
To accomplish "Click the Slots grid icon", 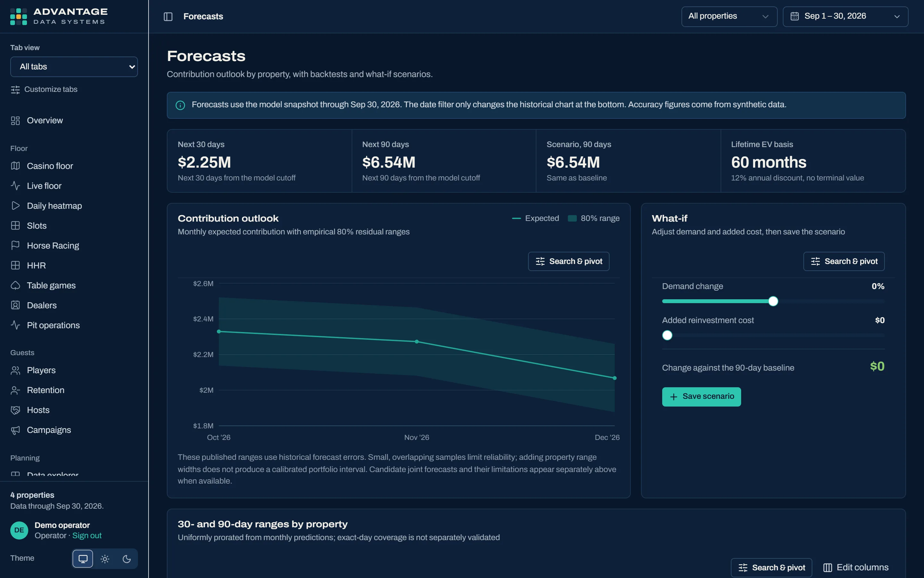I will [x=15, y=225].
